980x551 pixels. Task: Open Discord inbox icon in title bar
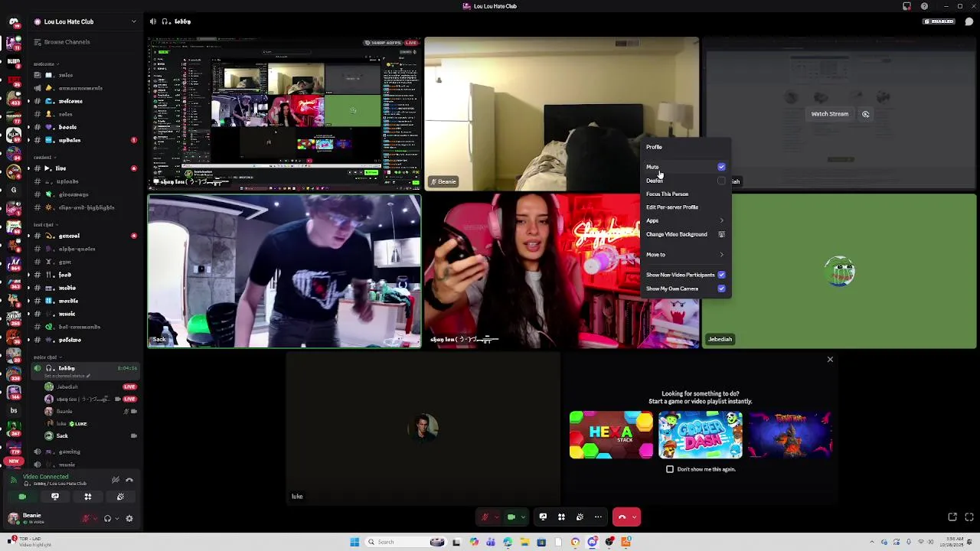[x=906, y=6]
